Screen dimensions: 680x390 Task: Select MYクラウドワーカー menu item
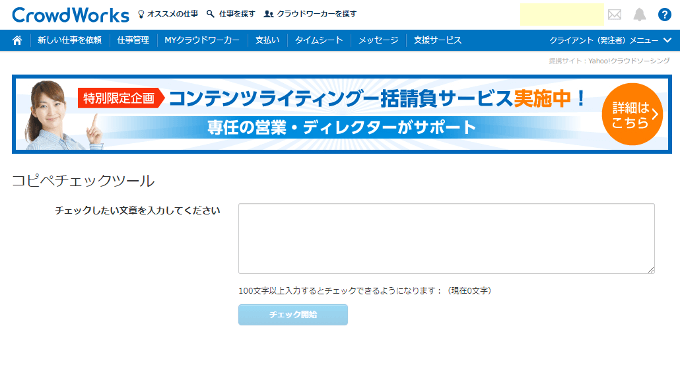point(202,40)
